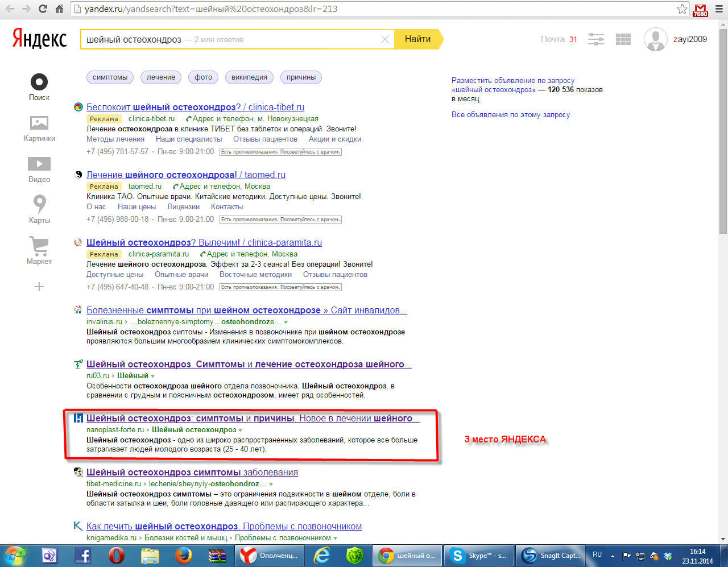Reload the page with the refresh icon
The image size is (728, 567).
tap(43, 9)
